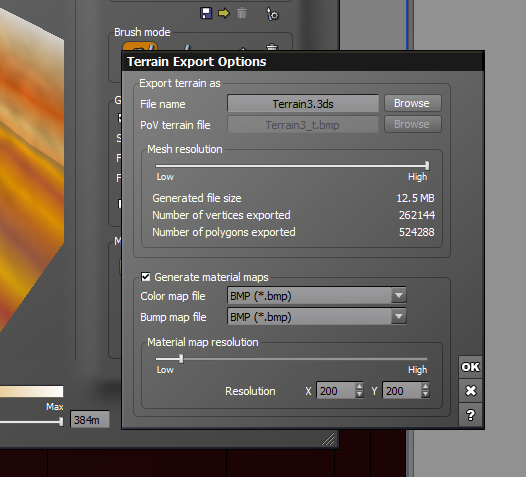
Task: Decrease the Y resolution value
Action: tap(425, 394)
